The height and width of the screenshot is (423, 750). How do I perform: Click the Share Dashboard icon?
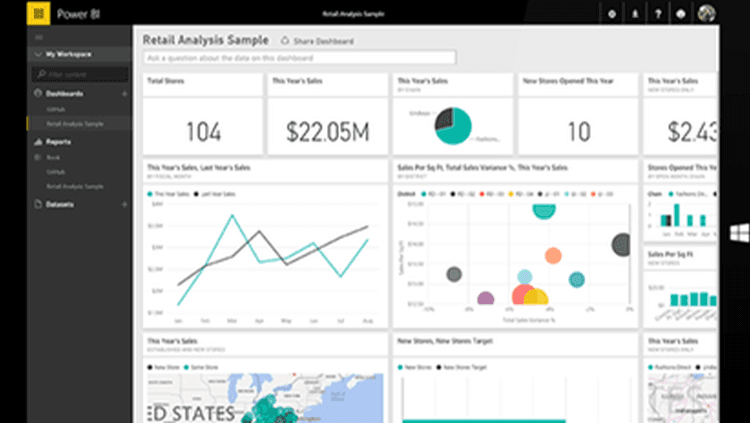tap(285, 41)
